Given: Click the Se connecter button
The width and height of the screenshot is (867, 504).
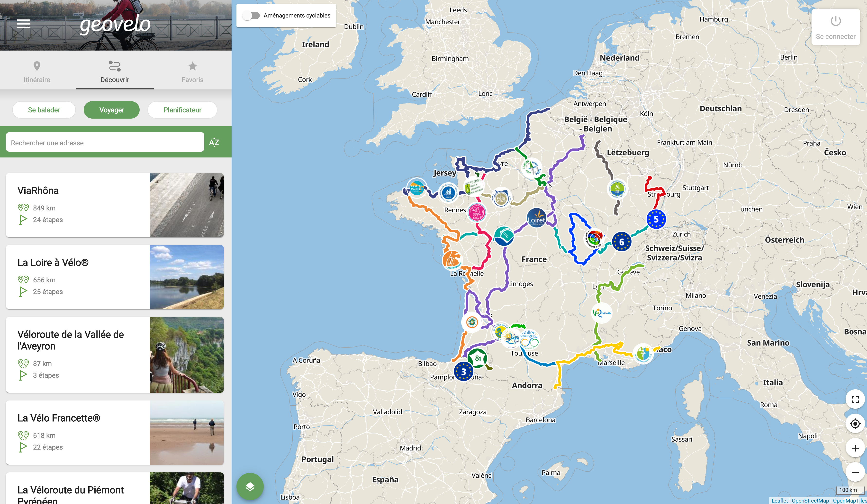Looking at the screenshot, I should click(x=835, y=27).
